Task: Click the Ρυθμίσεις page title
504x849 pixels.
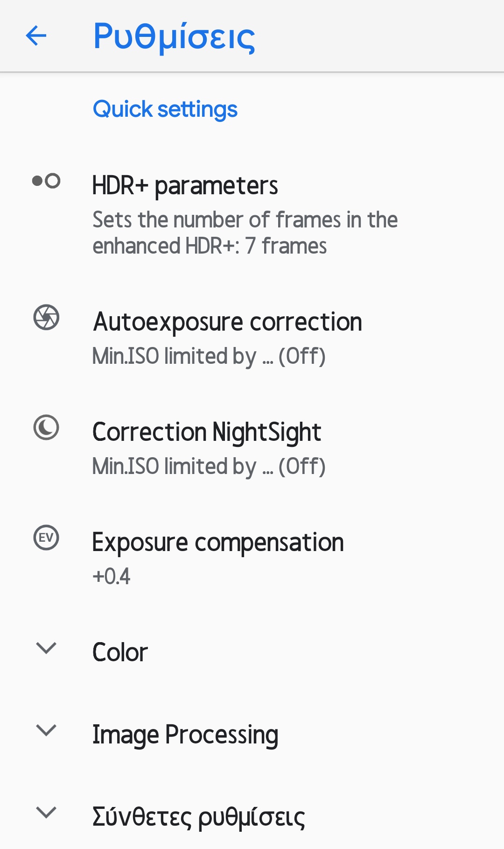Action: click(174, 36)
